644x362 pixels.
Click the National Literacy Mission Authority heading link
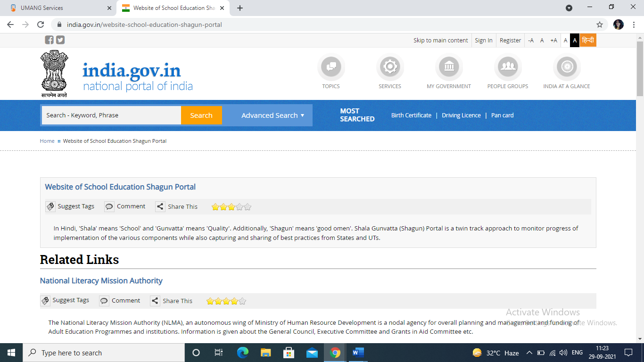pos(100,280)
